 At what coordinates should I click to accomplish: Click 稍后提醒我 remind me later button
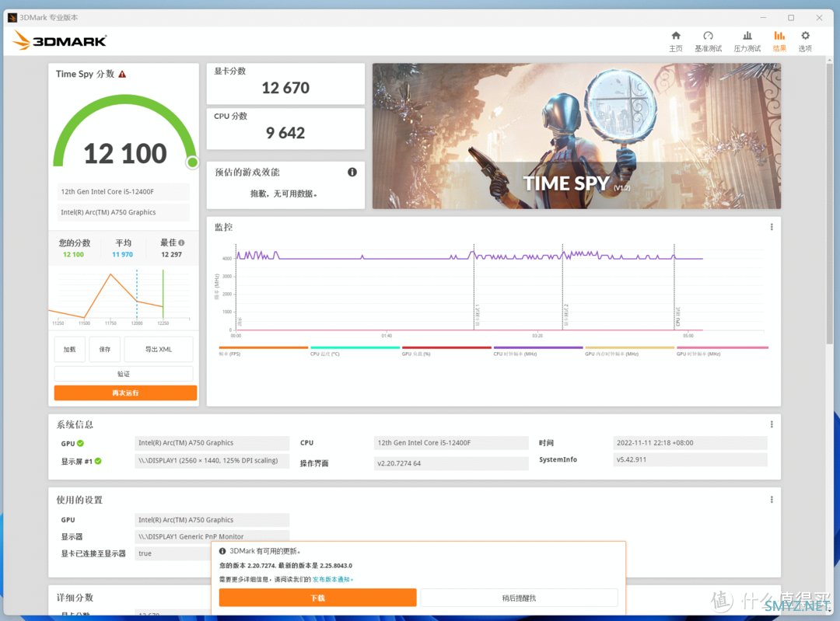tap(519, 598)
